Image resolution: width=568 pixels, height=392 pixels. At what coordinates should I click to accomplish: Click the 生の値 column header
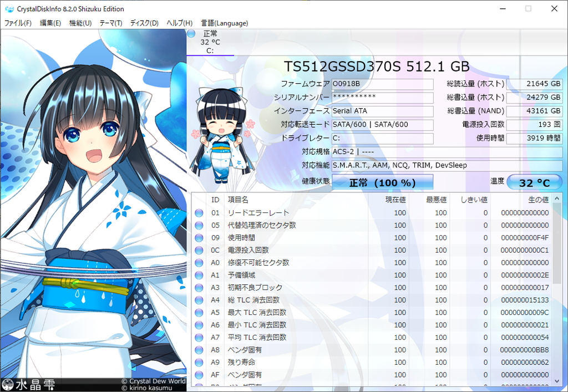coord(521,200)
